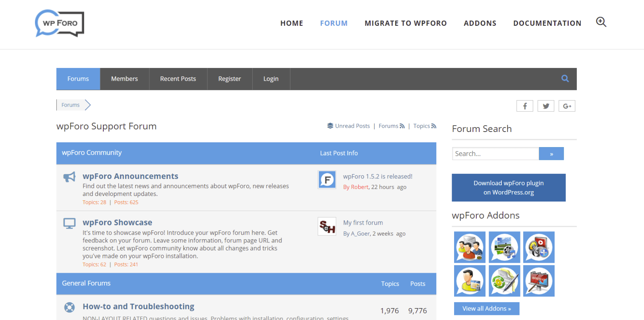Switch to the Members tab
Screen dimensions: 644x320
(124, 79)
